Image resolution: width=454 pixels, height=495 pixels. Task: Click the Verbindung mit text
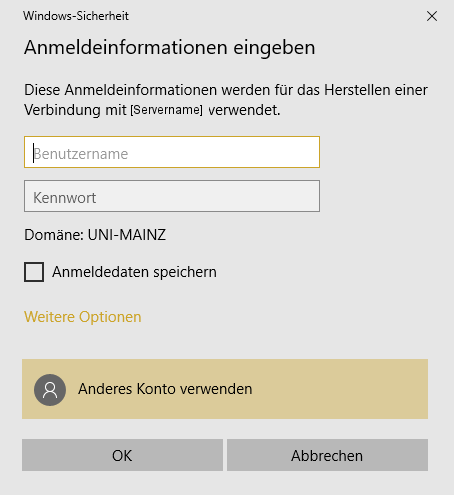point(75,110)
